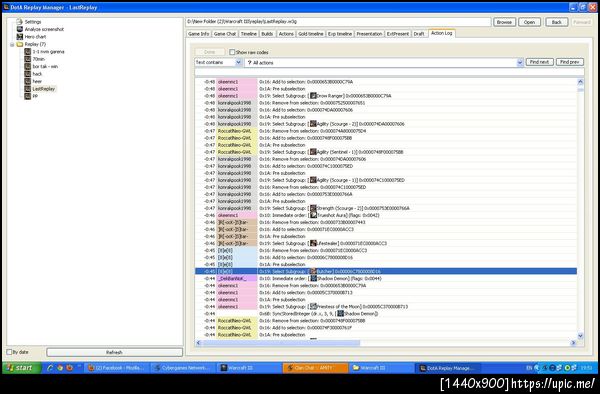Select the Action Log tab

[x=442, y=33]
